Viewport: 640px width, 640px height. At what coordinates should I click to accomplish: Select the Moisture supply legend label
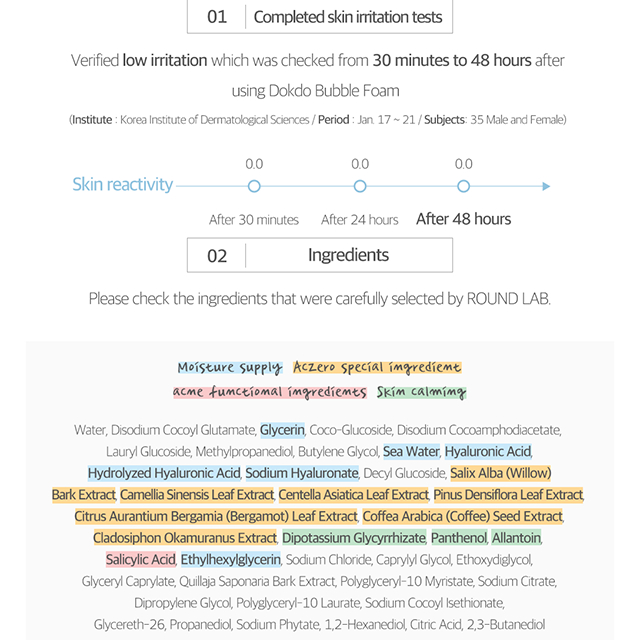[230, 367]
